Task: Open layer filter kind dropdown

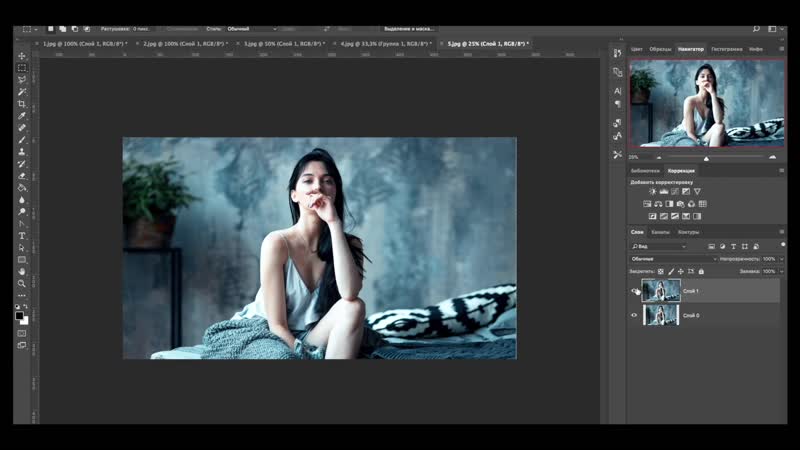Action: (x=659, y=246)
